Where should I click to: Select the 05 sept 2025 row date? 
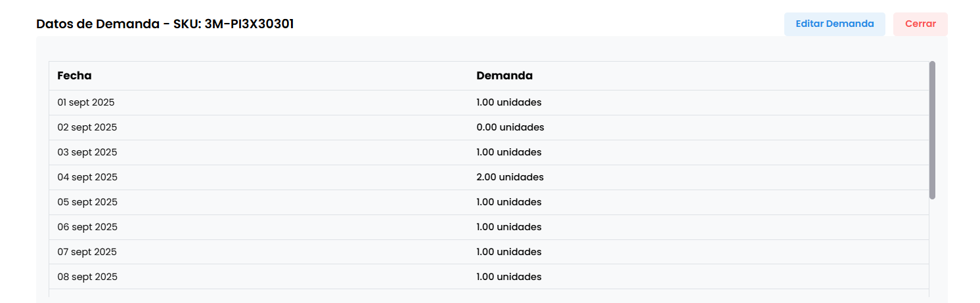(87, 203)
